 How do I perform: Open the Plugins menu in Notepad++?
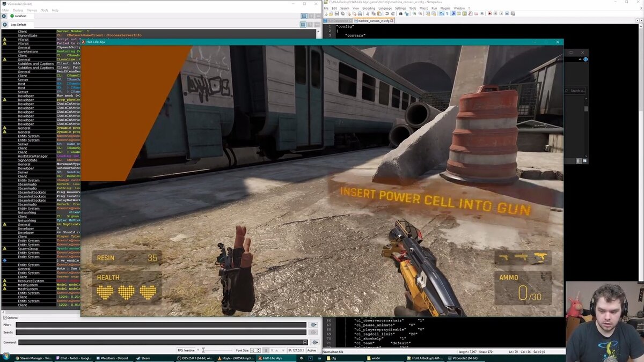445,8
